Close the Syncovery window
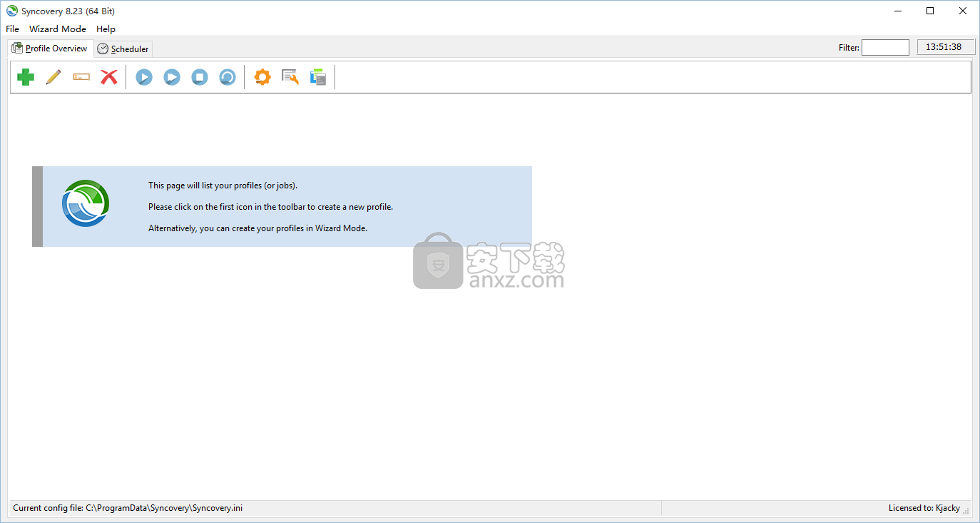 [x=963, y=11]
